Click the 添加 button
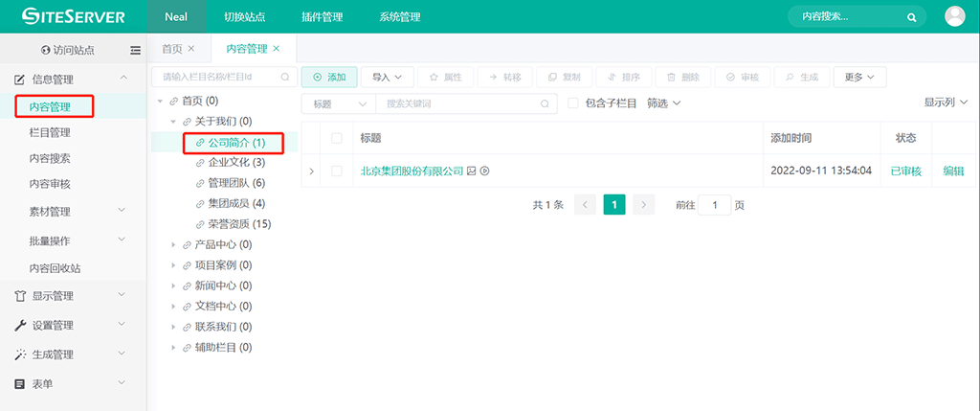 click(329, 77)
